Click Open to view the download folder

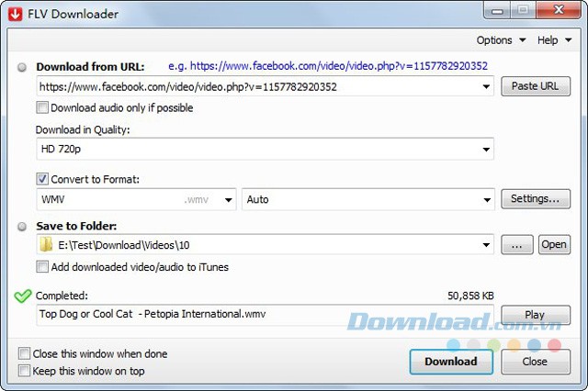[x=554, y=245]
